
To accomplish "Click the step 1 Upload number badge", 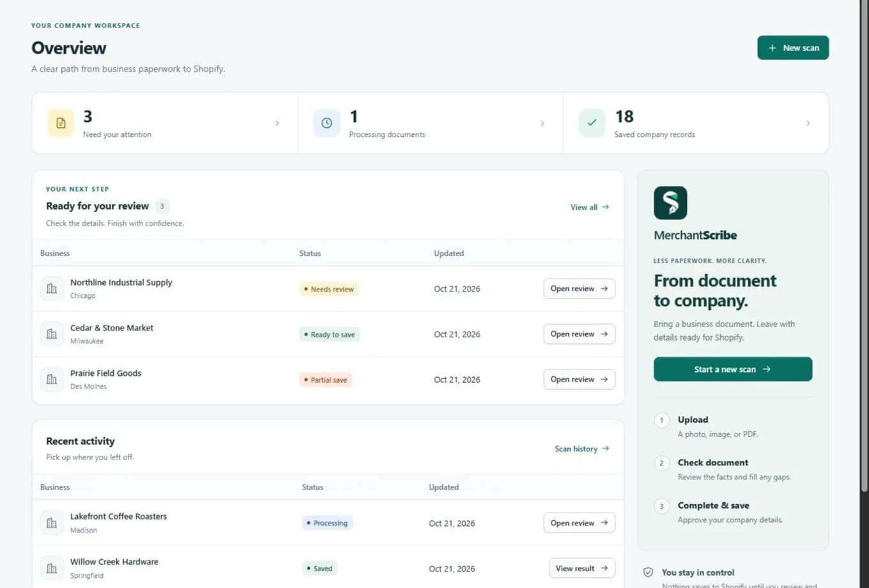I will pyautogui.click(x=661, y=420).
